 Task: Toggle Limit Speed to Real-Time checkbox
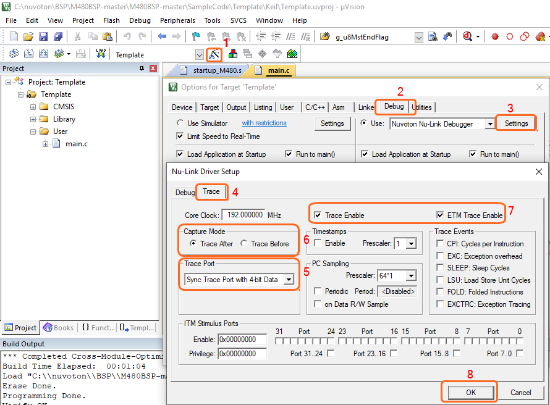(x=180, y=136)
